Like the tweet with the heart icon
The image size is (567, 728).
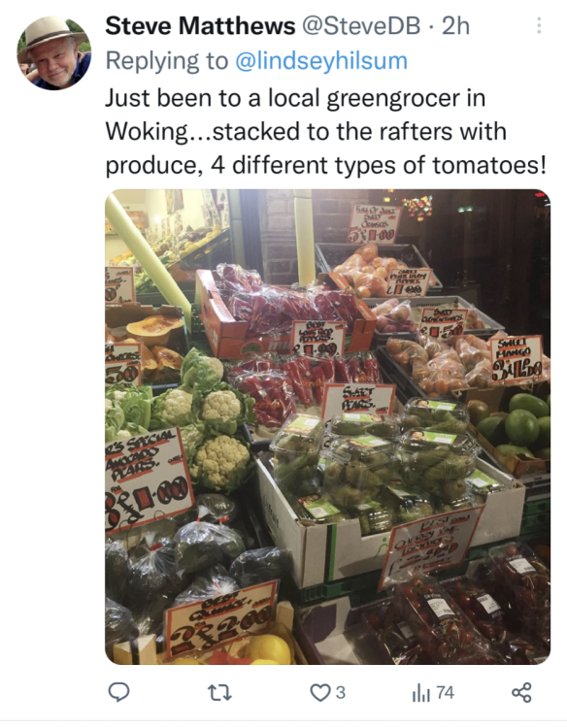(x=319, y=692)
